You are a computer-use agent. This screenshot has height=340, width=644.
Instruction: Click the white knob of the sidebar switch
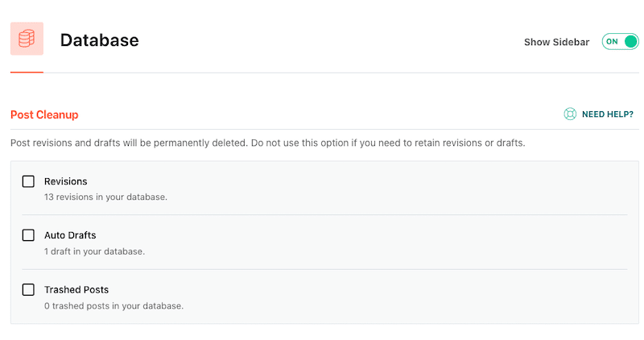tap(630, 42)
